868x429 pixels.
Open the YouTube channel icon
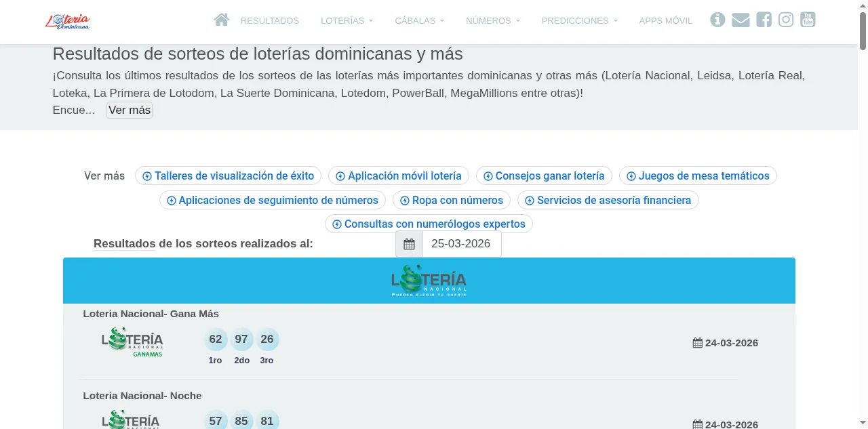pyautogui.click(x=808, y=20)
